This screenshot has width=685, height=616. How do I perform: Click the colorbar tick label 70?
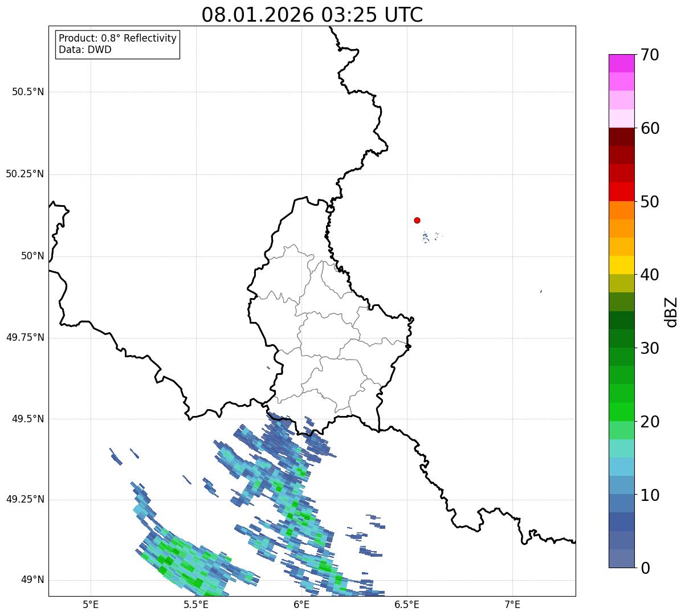650,55
